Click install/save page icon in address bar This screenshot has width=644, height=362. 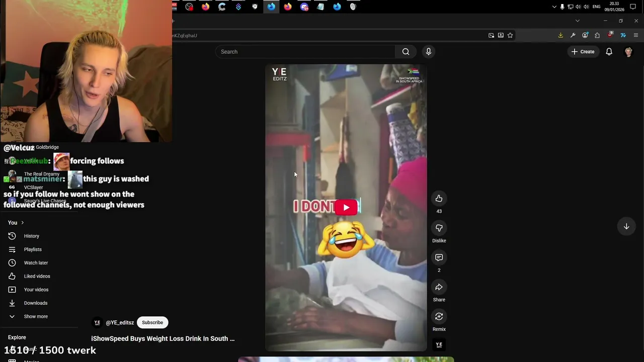[x=501, y=35]
